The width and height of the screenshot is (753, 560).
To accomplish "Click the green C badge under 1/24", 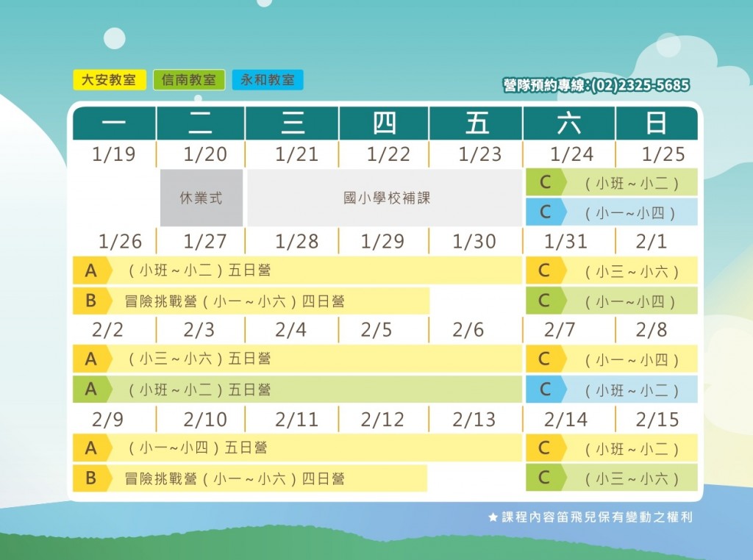I will 546,182.
